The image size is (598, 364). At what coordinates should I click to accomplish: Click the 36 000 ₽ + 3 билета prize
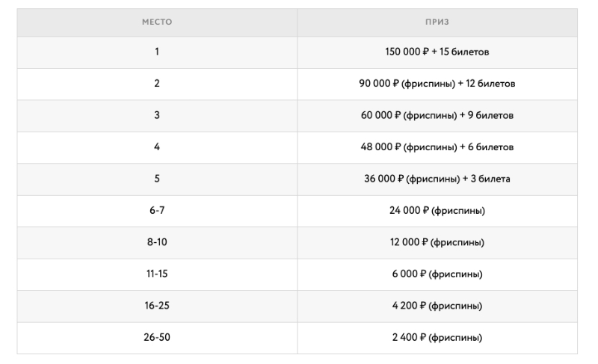(x=437, y=179)
